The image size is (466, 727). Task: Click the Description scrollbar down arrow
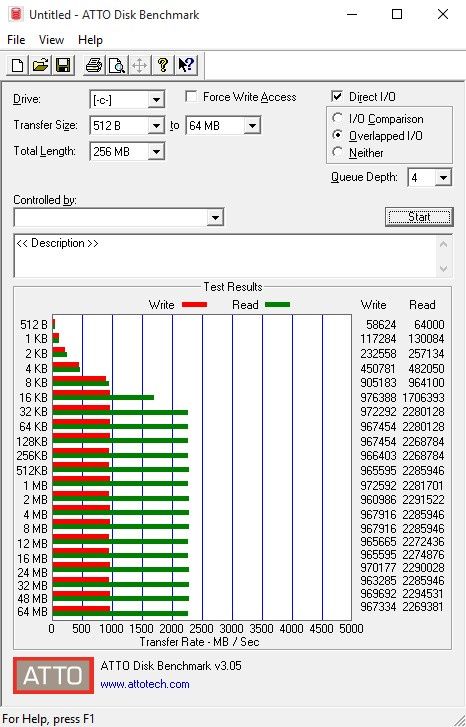[443, 268]
